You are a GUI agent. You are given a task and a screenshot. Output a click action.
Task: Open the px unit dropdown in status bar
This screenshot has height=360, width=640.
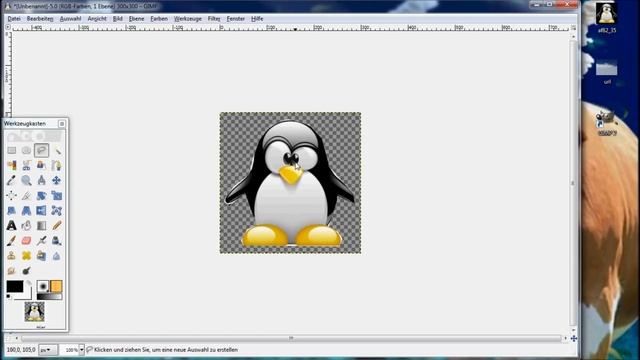point(48,350)
